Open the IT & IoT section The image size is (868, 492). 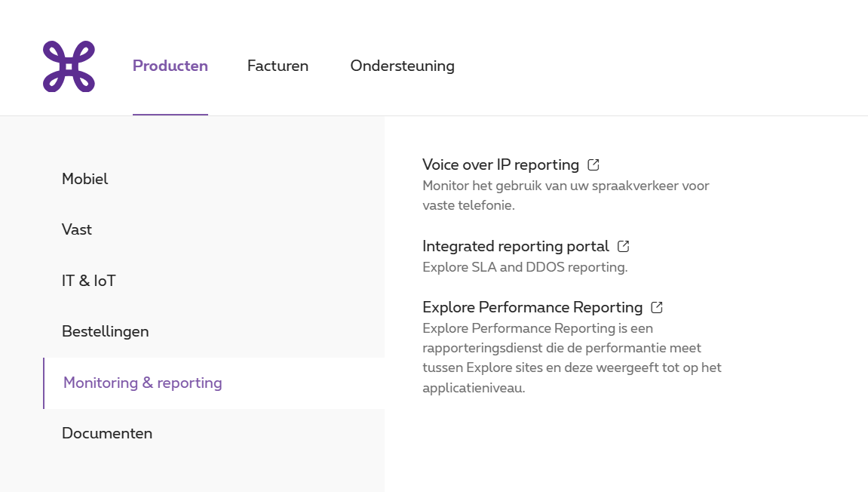click(89, 281)
